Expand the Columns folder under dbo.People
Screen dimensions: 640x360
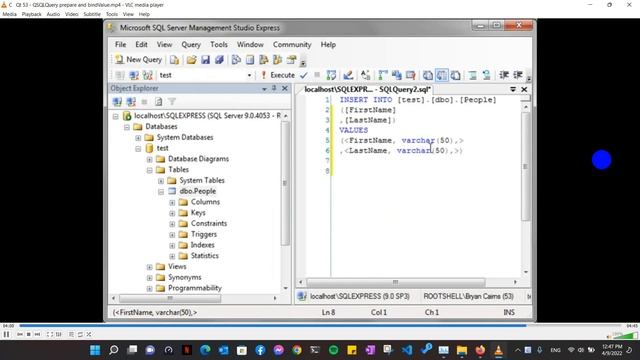coord(172,202)
